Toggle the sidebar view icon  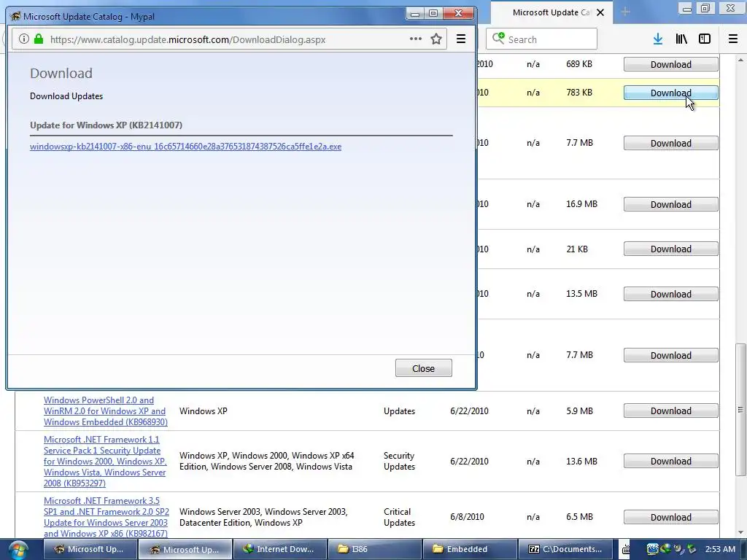[704, 39]
